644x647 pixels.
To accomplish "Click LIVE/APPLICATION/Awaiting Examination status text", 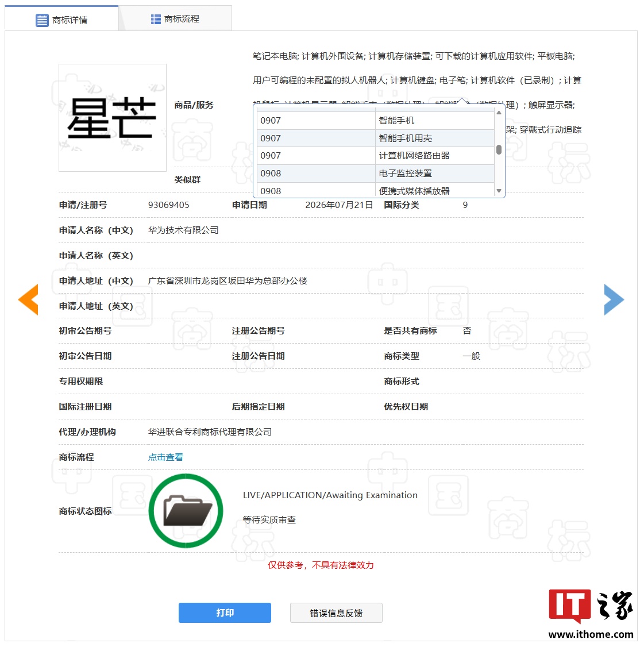I will coord(330,495).
